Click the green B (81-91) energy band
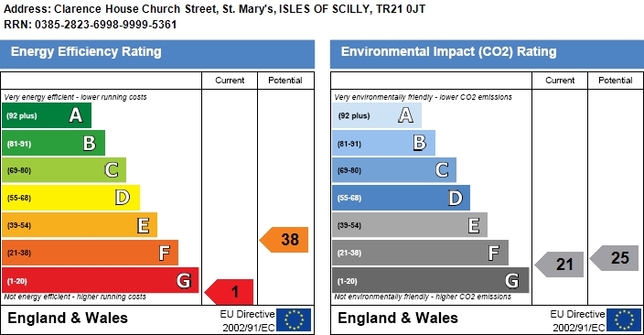Viewport: 644px width, 335px height. [x=53, y=143]
